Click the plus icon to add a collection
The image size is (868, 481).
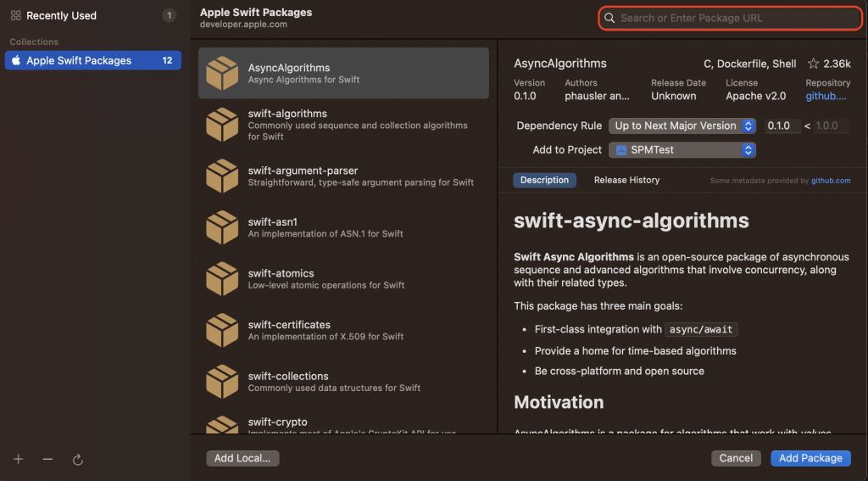pos(19,460)
